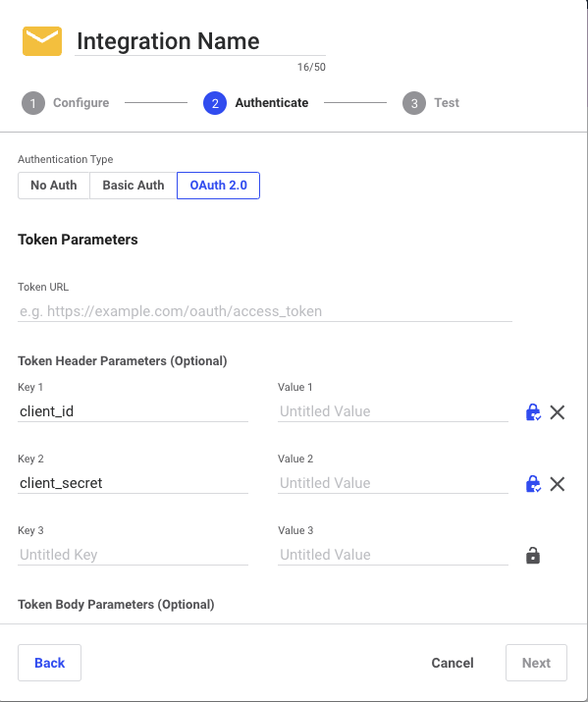Click the Key 3 Untitled Key field
Viewport: 588px width, 702px height.
tap(133, 555)
